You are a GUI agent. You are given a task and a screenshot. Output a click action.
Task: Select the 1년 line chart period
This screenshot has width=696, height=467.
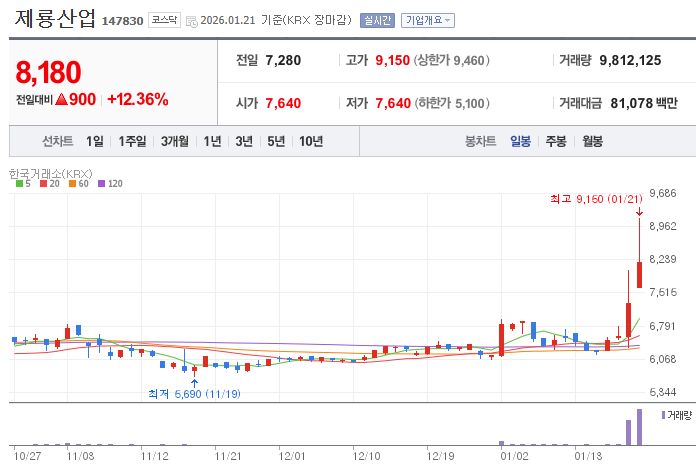(x=212, y=141)
